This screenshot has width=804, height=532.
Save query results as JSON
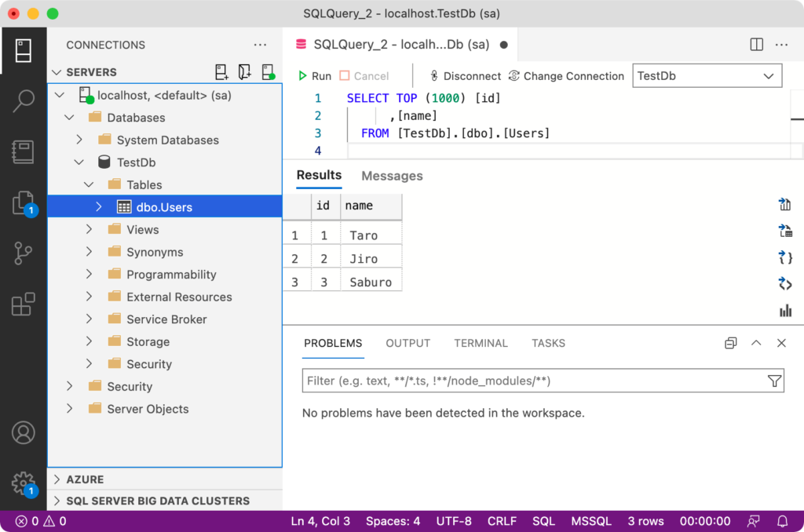click(785, 257)
